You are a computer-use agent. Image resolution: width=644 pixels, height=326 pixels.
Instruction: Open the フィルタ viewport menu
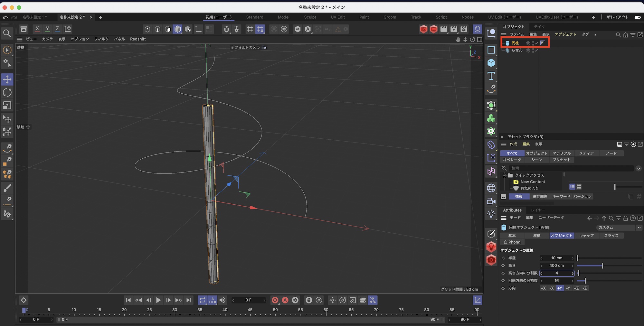tap(101, 39)
